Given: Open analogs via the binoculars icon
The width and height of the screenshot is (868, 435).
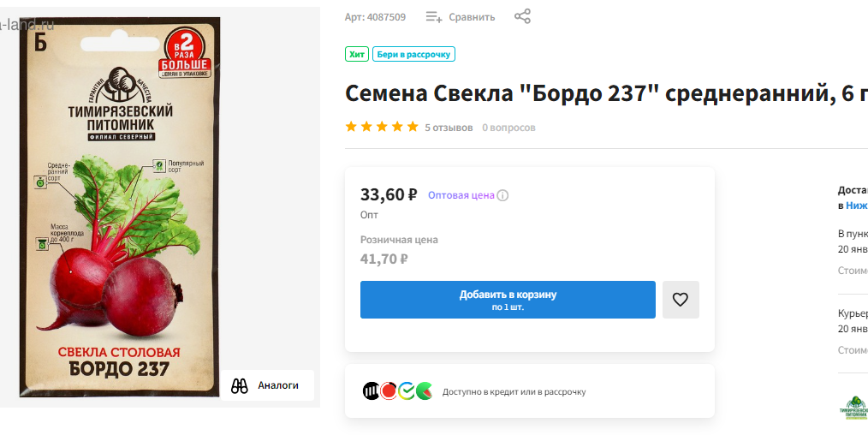Looking at the screenshot, I should click(x=240, y=385).
